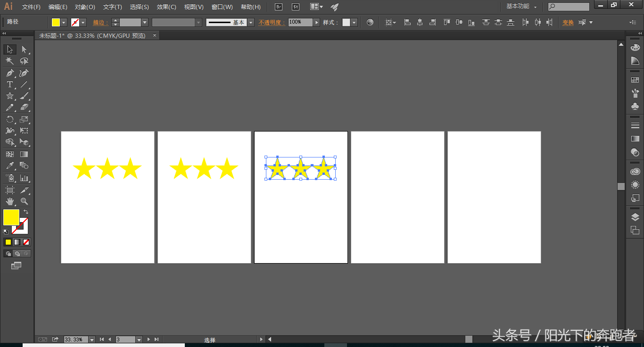644x347 pixels.
Task: Select the Width (warp) tool
Action: click(x=10, y=131)
